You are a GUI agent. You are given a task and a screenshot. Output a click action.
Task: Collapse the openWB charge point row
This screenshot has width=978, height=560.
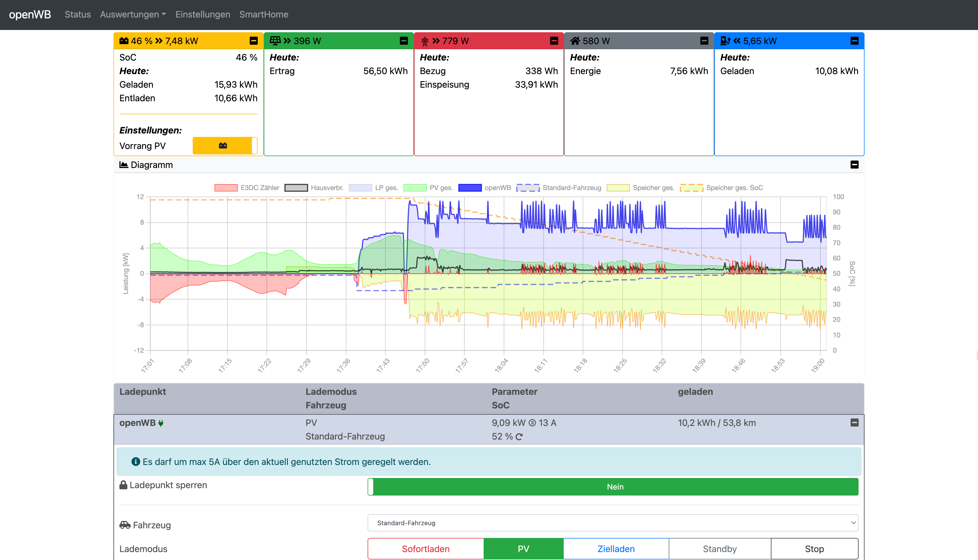click(854, 423)
